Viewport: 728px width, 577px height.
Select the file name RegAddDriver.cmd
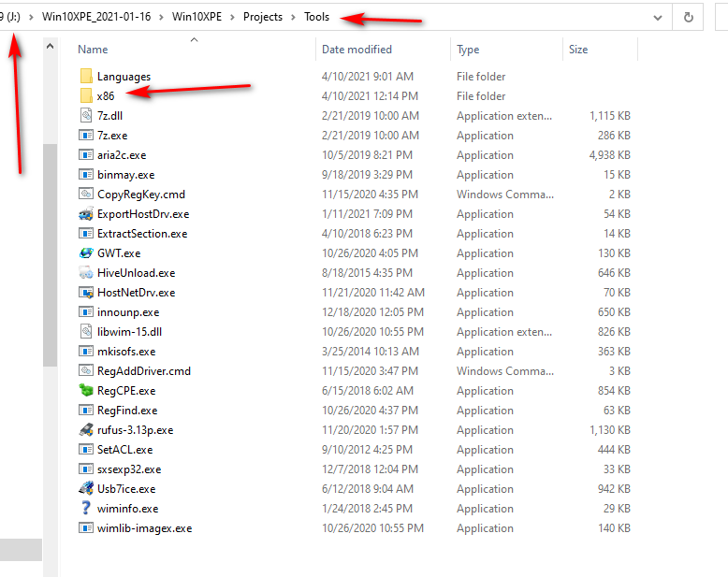[x=144, y=371]
